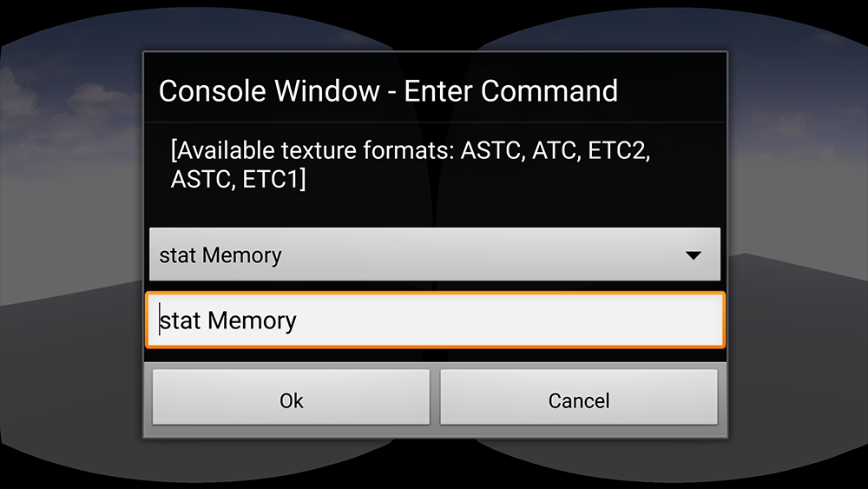The height and width of the screenshot is (489, 868).
Task: Open the stat Memory command dropdown
Action: 435,254
